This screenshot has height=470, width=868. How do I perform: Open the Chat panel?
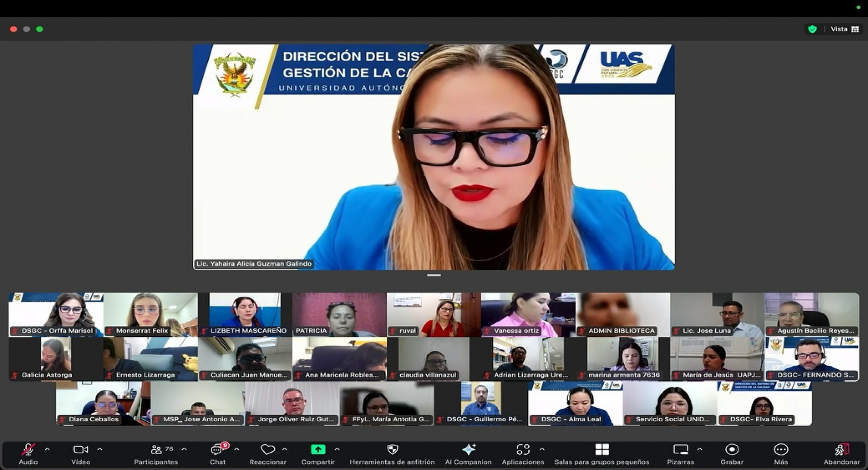217,454
